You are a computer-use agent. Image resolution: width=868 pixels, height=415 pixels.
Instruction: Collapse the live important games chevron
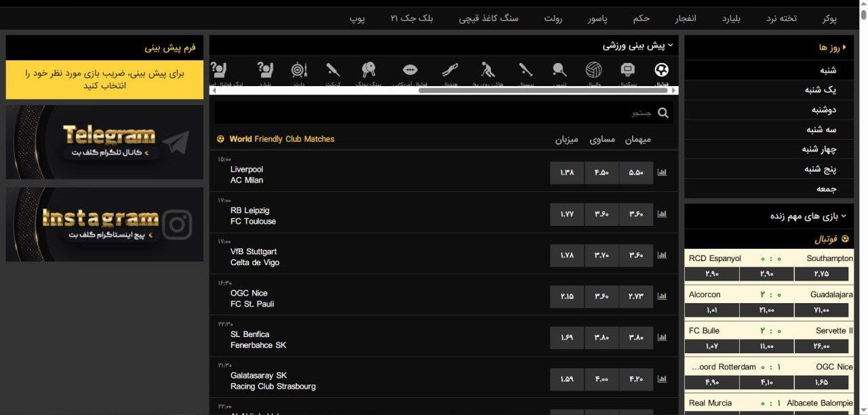tap(844, 216)
